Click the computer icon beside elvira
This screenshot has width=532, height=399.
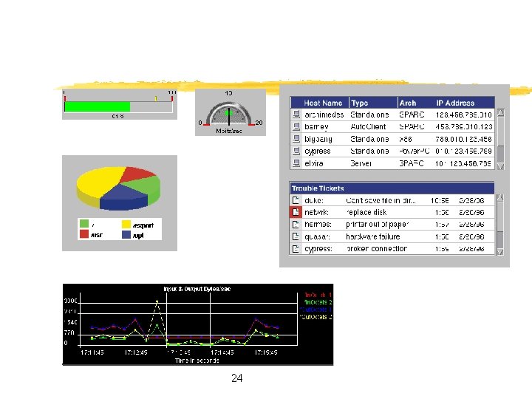point(296,163)
